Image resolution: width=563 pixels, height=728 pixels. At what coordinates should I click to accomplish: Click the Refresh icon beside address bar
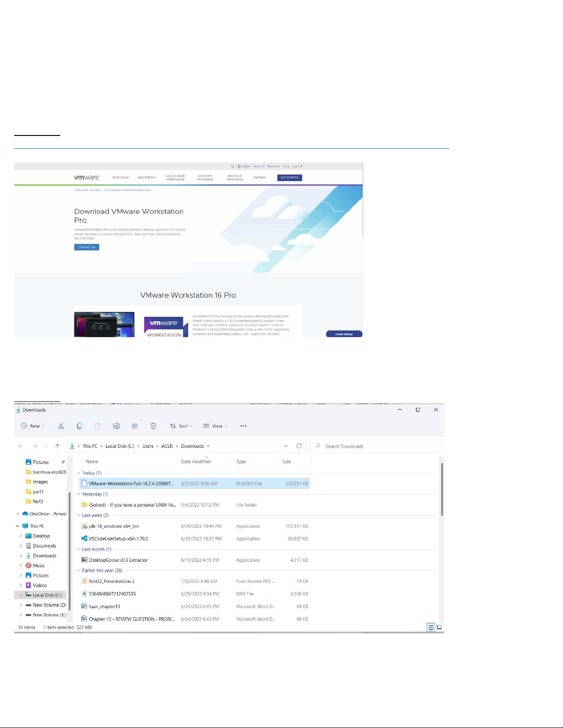tap(299, 446)
